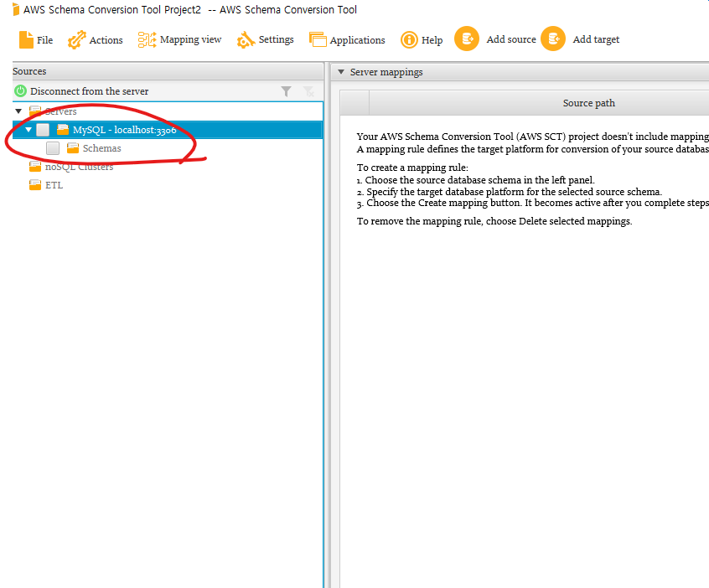Click the Sources panel header

pos(168,71)
